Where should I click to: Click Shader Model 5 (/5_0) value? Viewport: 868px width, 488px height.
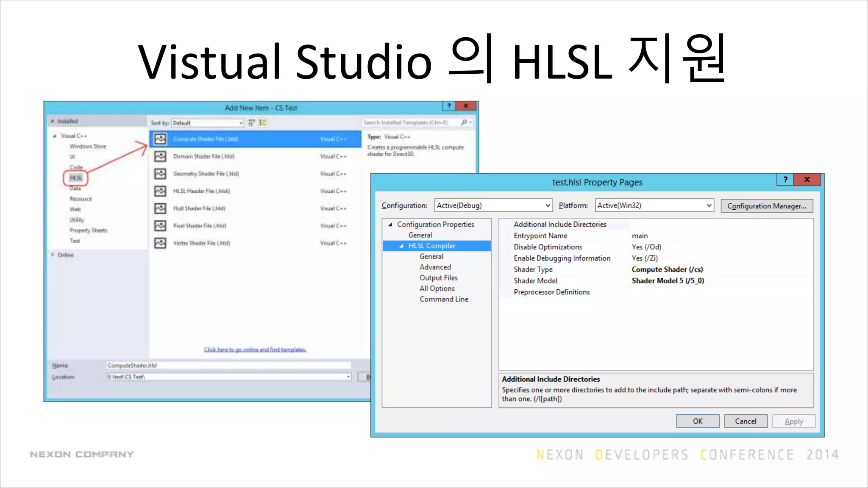click(x=668, y=281)
